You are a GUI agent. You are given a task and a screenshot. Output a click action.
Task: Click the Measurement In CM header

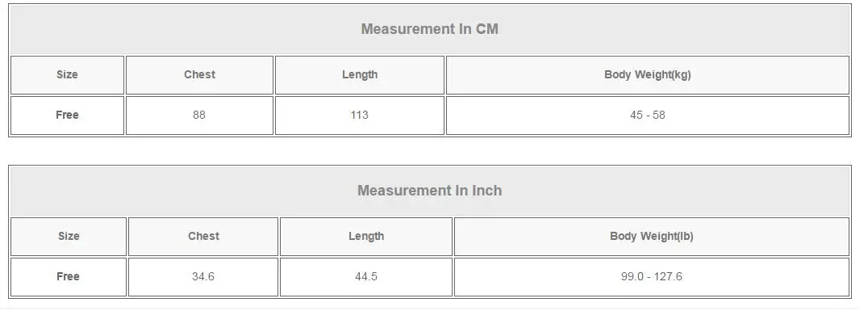pyautogui.click(x=430, y=29)
